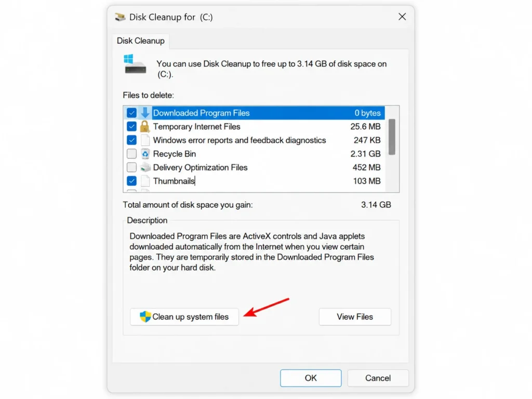Close the Disk Cleanup window
Image resolution: width=532 pixels, height=399 pixels.
(x=402, y=17)
